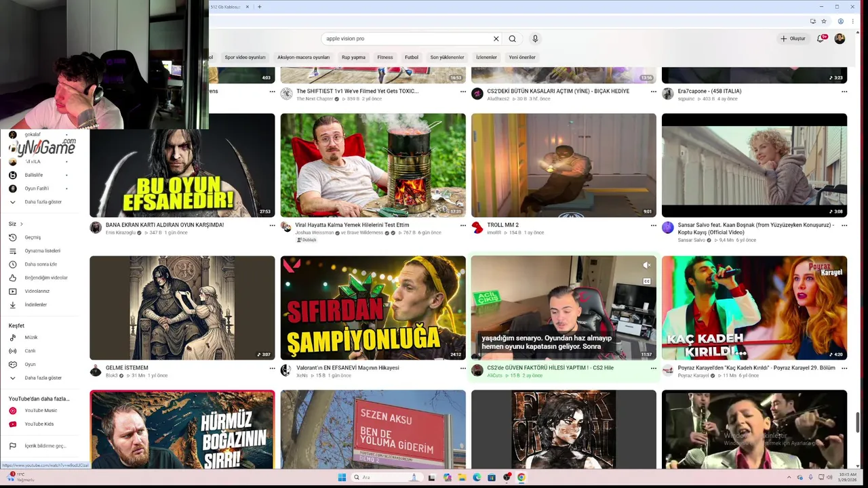Bookmark the page with the star icon
Screen dimensions: 868x488
(824, 22)
